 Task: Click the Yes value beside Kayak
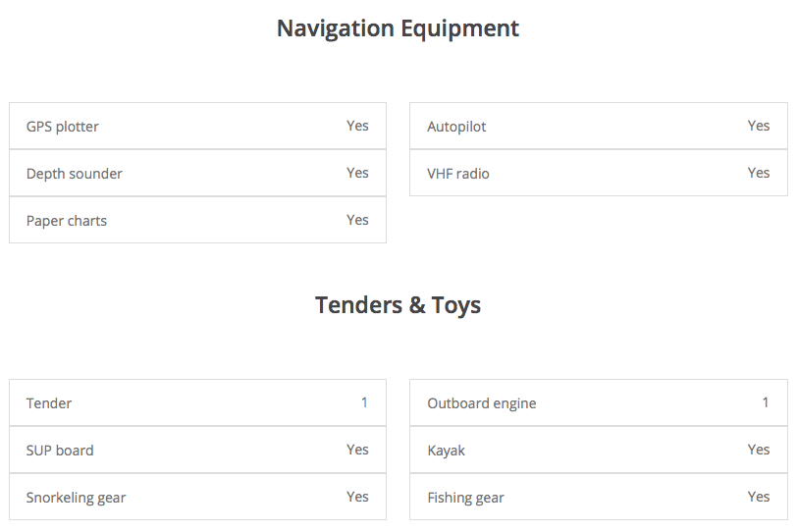[x=759, y=450]
